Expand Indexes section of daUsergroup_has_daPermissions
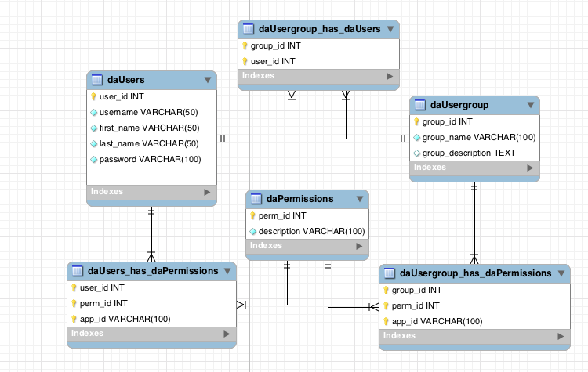This screenshot has height=372, width=588. click(x=560, y=336)
